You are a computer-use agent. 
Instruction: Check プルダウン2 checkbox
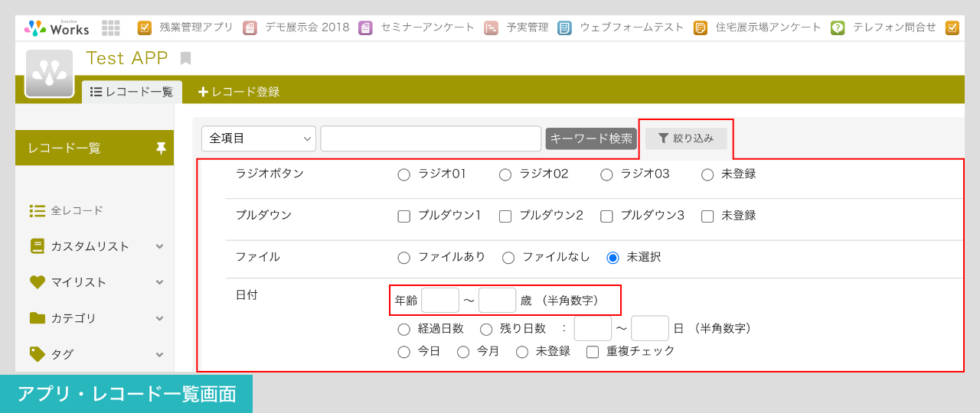pos(505,216)
